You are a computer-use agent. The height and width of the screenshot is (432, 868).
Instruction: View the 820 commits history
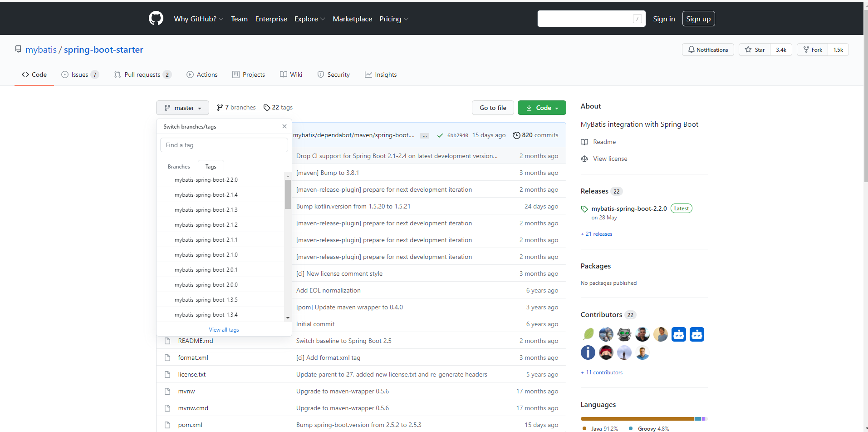535,135
